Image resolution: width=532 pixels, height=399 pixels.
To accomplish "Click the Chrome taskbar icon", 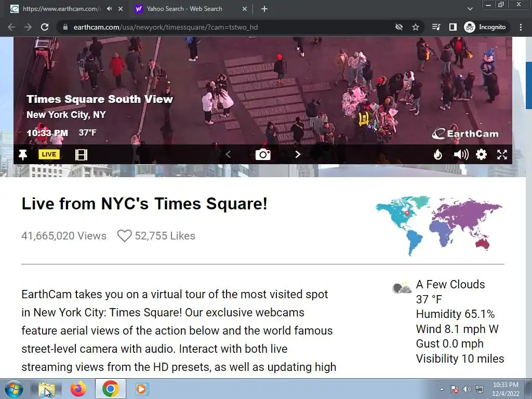I will coord(110,389).
